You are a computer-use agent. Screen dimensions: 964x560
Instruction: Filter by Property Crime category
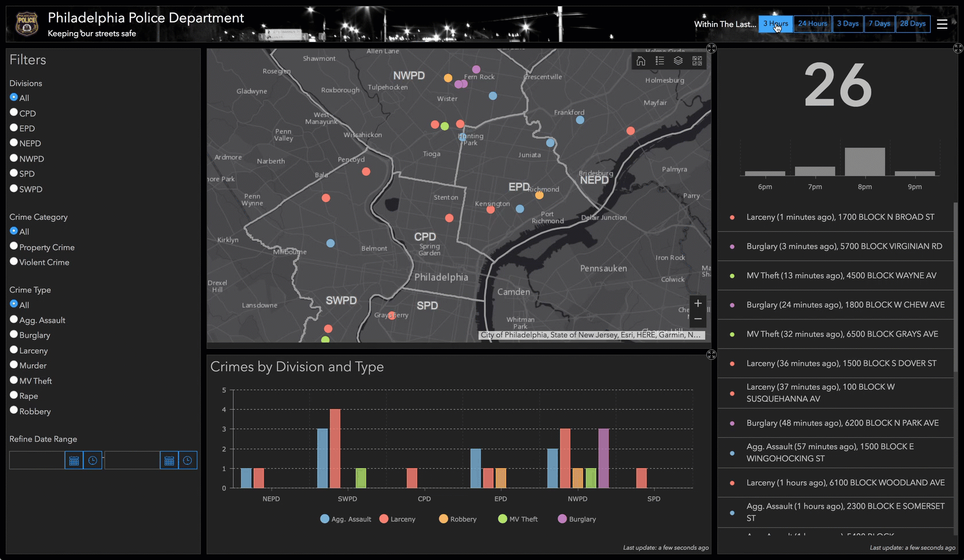(14, 246)
